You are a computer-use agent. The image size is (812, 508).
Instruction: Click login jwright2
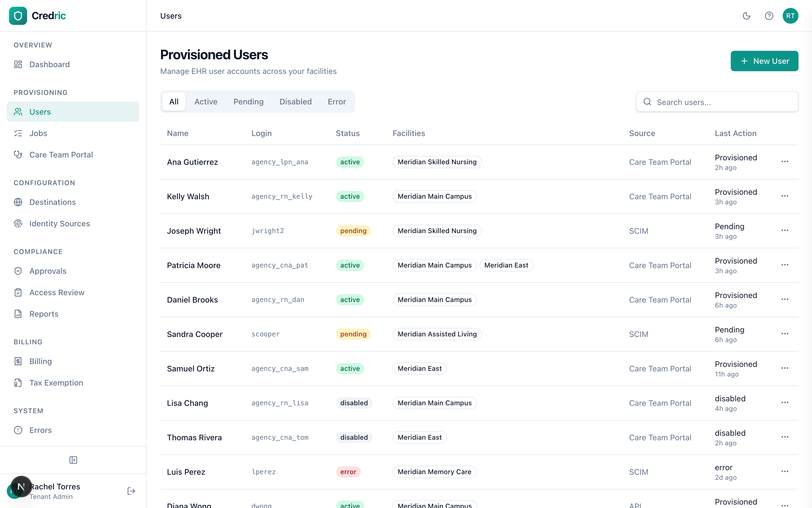pyautogui.click(x=267, y=231)
